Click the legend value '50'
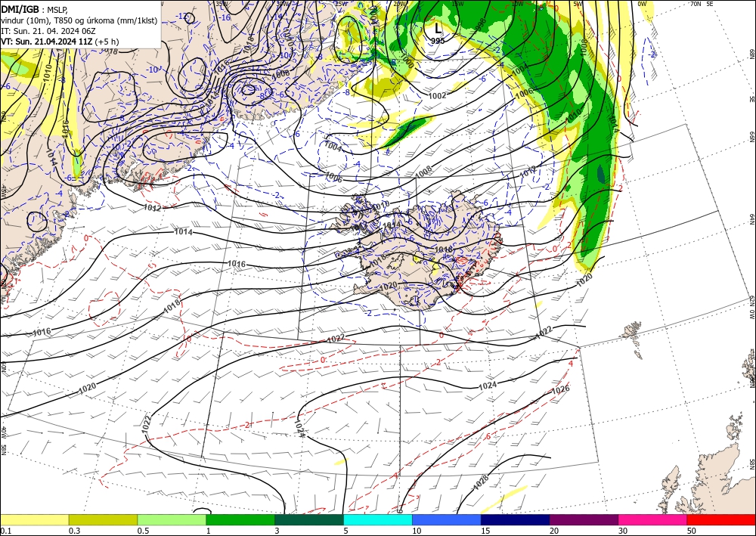The width and height of the screenshot is (756, 536). (692, 531)
